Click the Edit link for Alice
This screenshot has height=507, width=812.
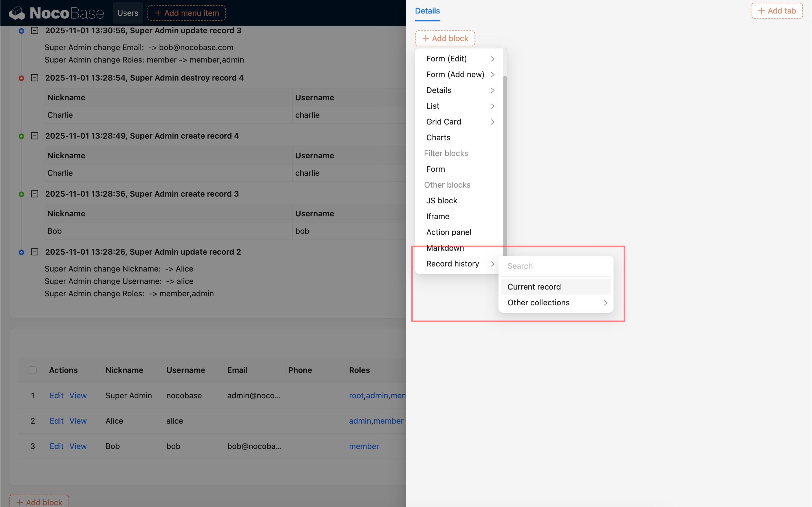pyautogui.click(x=56, y=421)
